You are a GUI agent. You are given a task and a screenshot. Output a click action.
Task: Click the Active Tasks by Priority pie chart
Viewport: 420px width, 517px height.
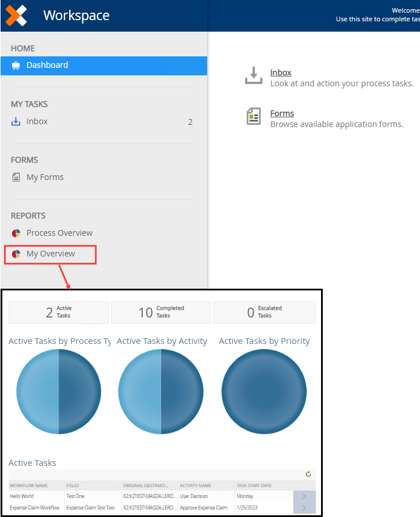click(264, 392)
